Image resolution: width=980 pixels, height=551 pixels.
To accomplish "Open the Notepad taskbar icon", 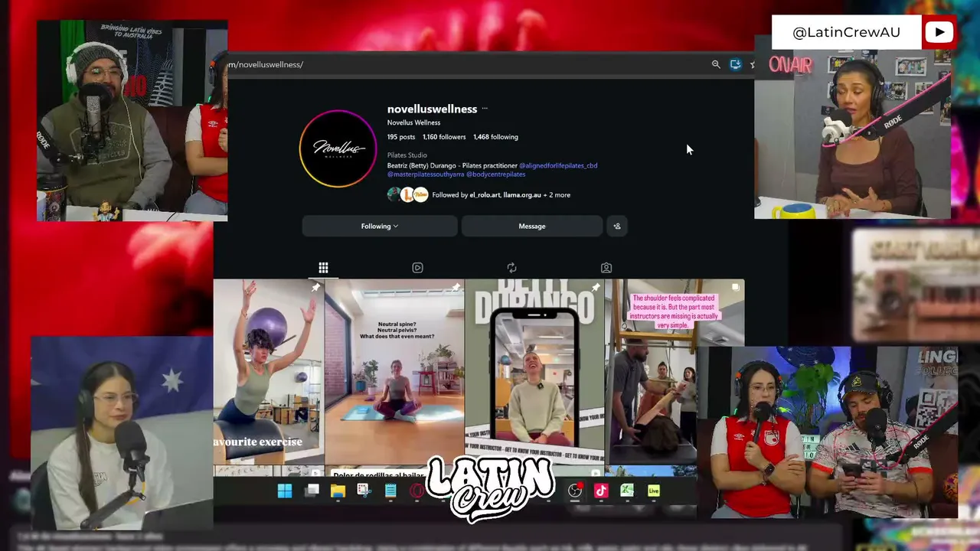I will tap(390, 491).
